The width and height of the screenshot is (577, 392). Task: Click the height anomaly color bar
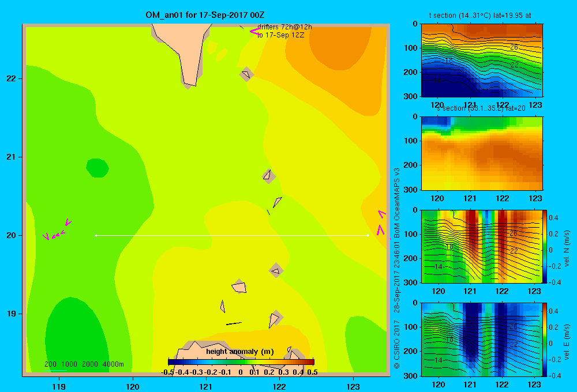241,362
